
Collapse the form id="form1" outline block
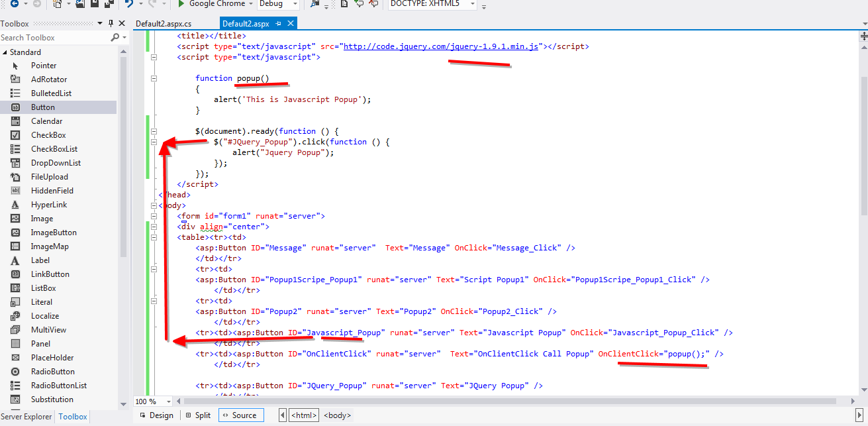154,216
